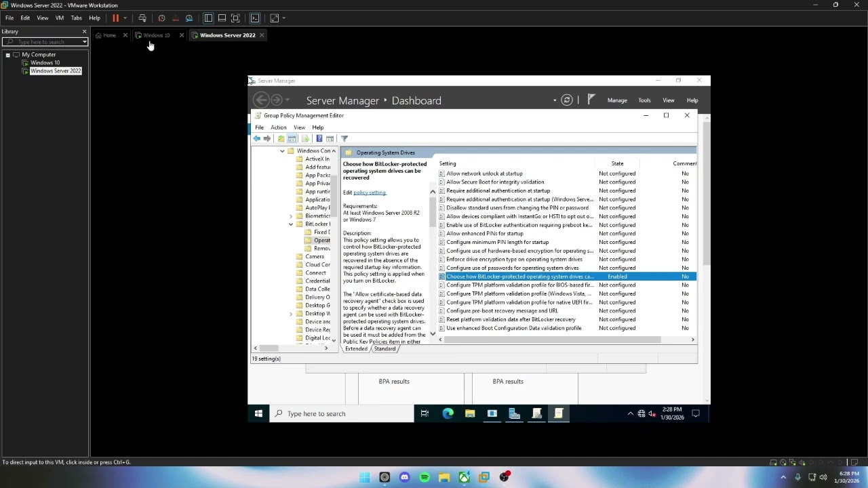Image resolution: width=868 pixels, height=488 pixels.
Task: Open the Server Manager Manage menu
Action: click(617, 100)
